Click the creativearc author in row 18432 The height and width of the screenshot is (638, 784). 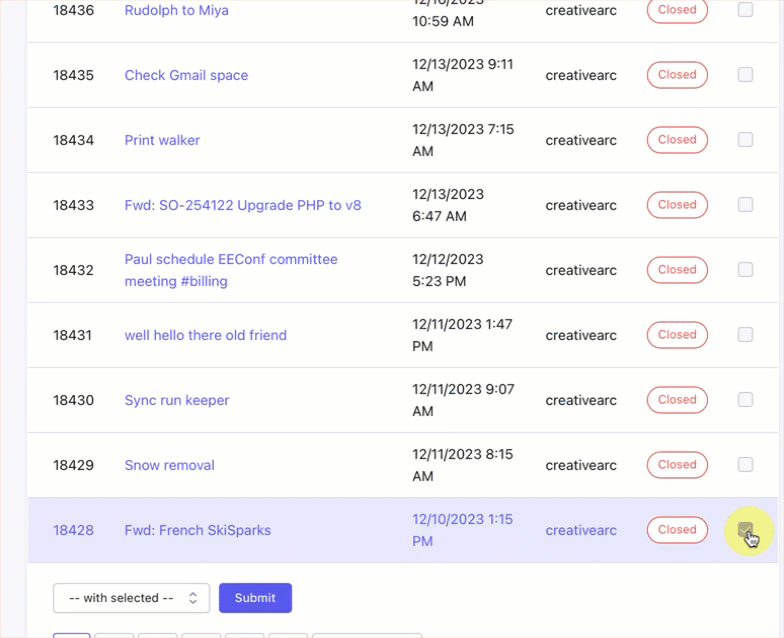[x=581, y=270]
